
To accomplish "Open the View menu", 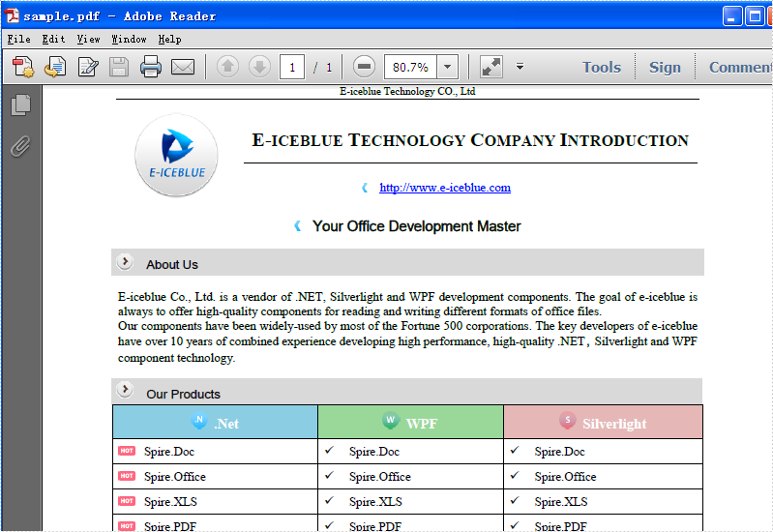I will (88, 39).
